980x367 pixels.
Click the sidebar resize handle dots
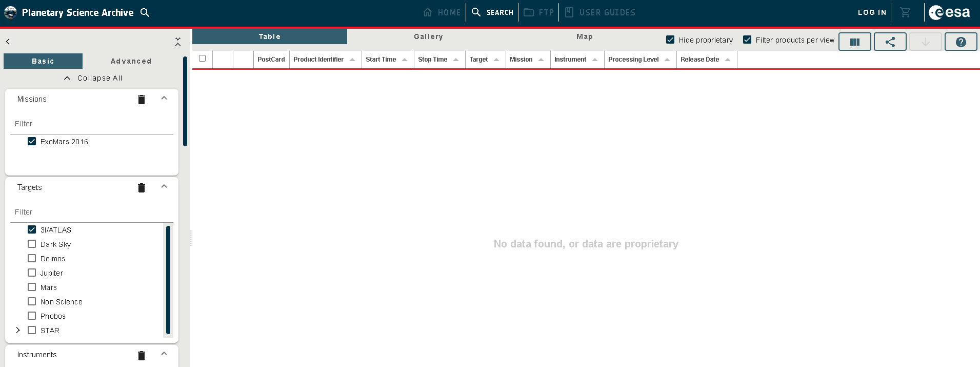[191, 238]
